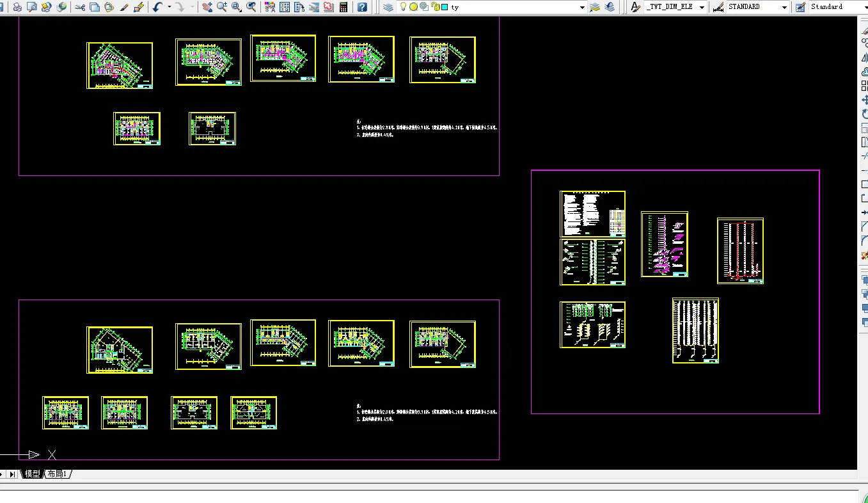Open the Text Style manager icon
868x503 pixels.
pos(635,7)
